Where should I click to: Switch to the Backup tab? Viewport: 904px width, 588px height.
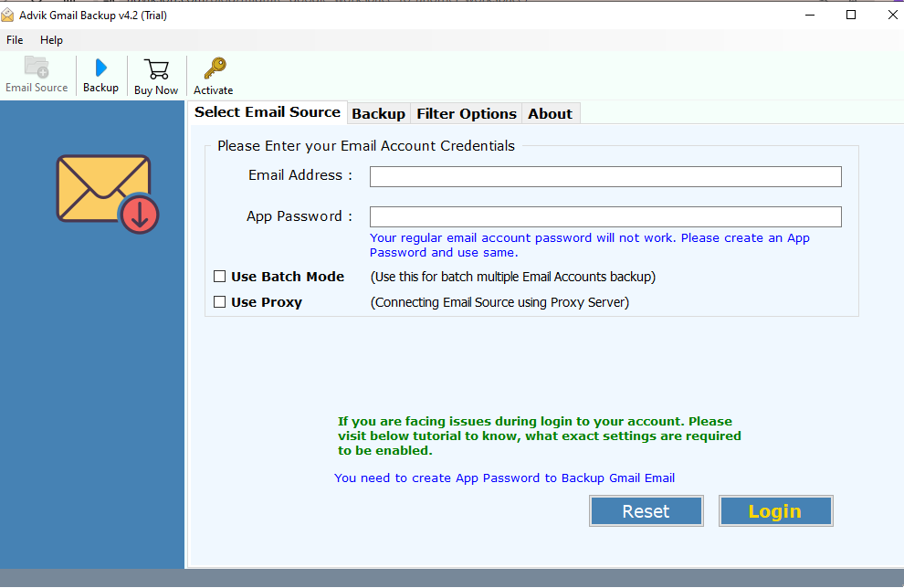click(x=379, y=113)
